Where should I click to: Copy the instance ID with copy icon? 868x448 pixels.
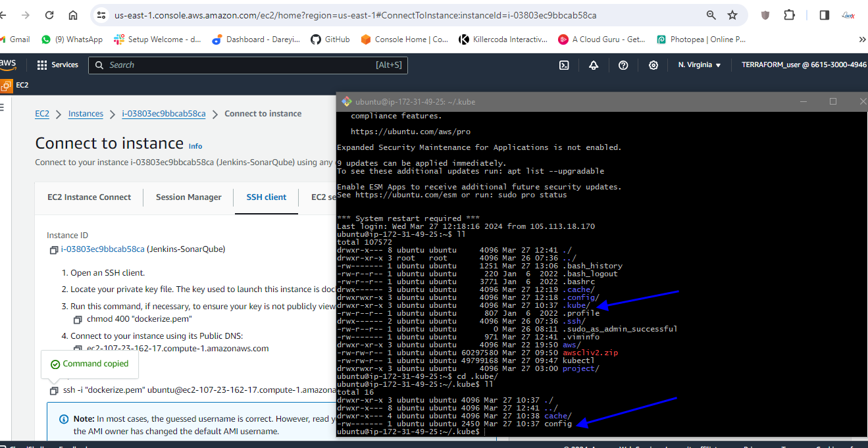(x=54, y=250)
